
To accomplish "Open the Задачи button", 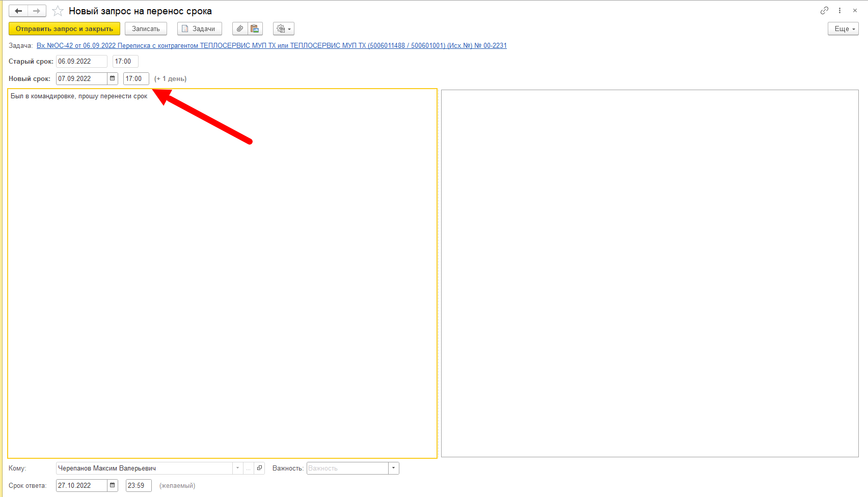I will coord(199,29).
